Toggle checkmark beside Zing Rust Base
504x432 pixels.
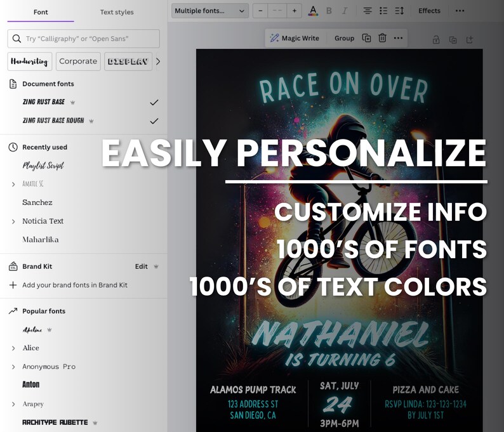(x=154, y=103)
